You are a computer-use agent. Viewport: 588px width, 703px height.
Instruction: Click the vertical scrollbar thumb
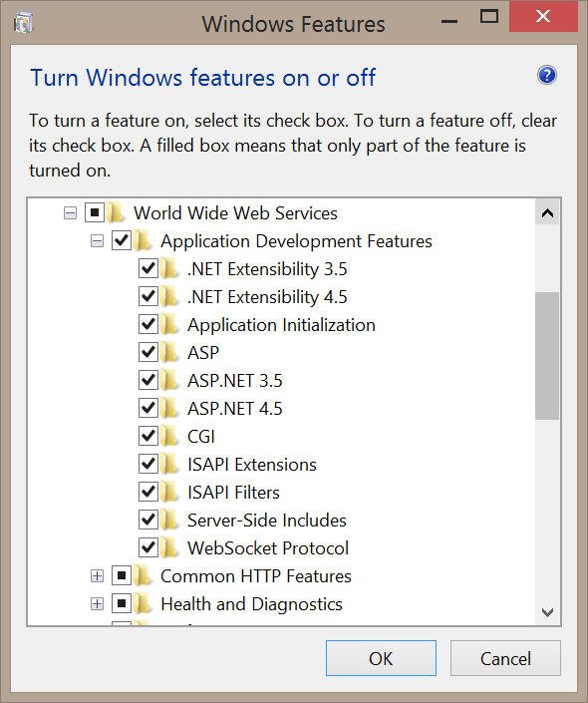click(x=547, y=356)
